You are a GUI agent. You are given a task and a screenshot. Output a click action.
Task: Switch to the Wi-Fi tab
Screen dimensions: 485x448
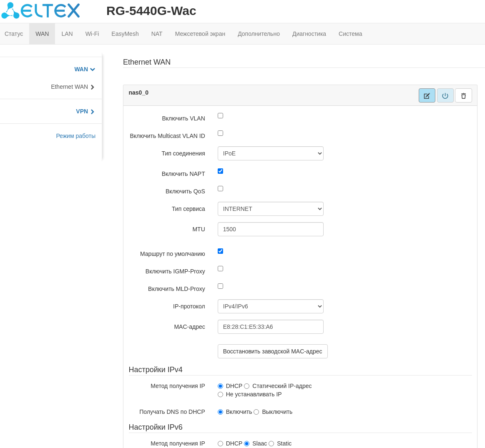click(x=92, y=34)
